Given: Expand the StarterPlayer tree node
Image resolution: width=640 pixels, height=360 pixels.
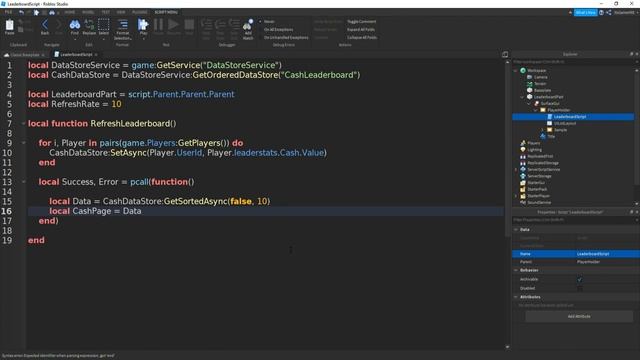Looking at the screenshot, I should pos(516,196).
